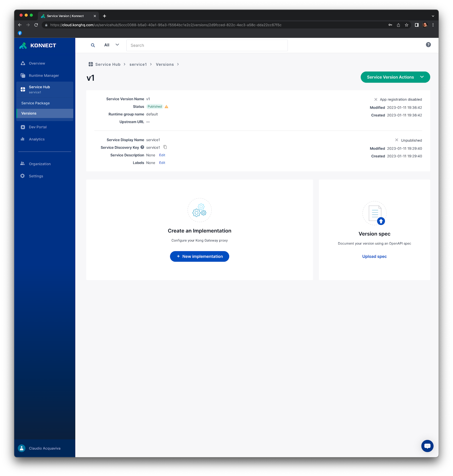Expand the tab search chevron

coord(433,16)
